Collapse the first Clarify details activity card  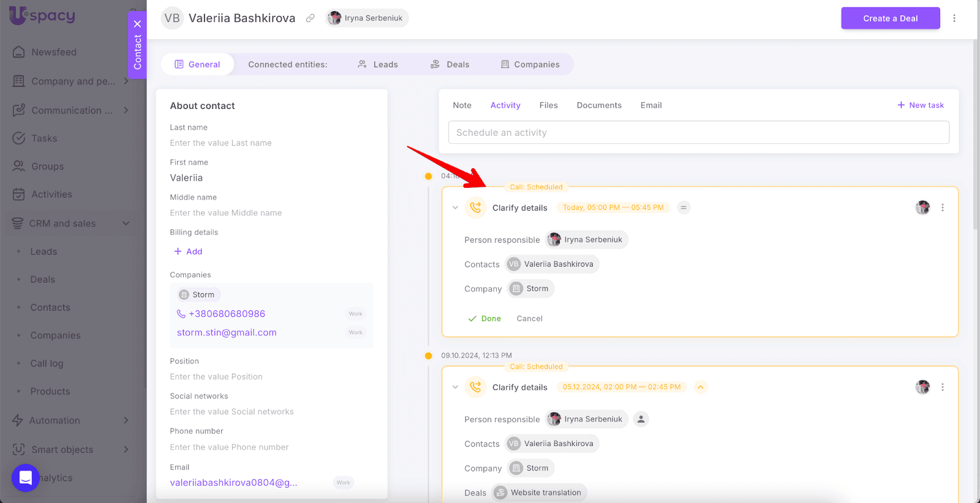tap(455, 208)
